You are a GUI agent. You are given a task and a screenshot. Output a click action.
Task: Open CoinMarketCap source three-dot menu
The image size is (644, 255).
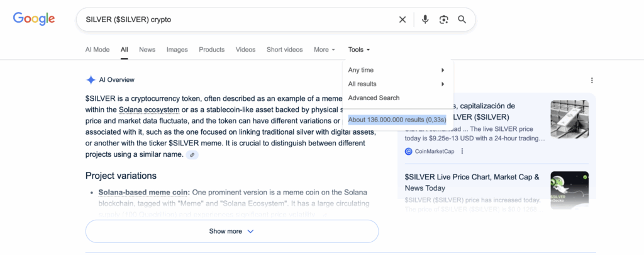coord(462,151)
